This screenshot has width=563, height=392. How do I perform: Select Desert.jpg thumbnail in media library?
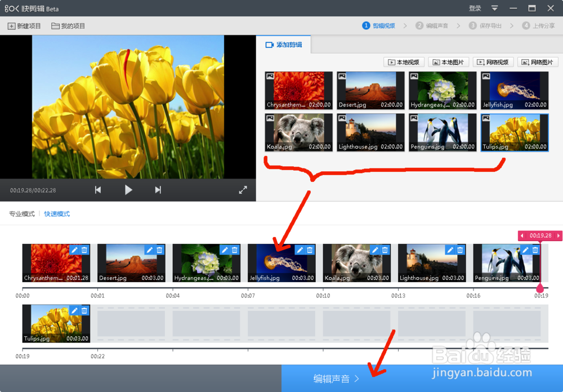tap(370, 91)
